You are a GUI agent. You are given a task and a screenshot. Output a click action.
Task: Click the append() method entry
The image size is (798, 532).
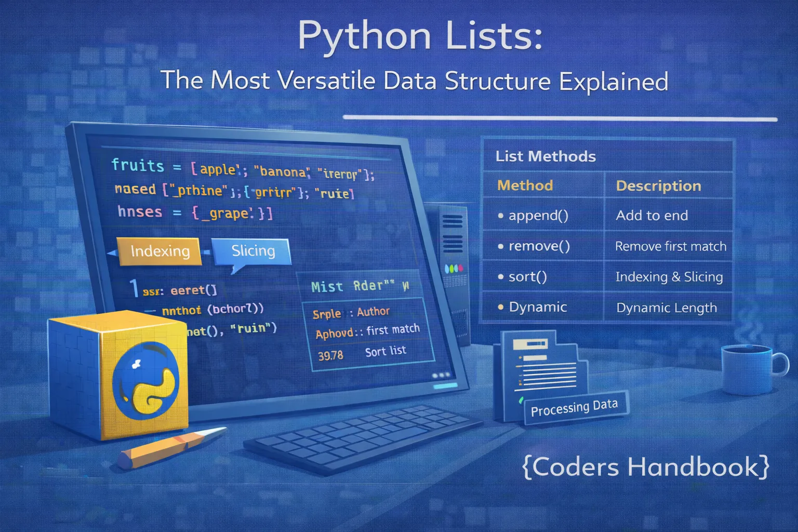(539, 216)
